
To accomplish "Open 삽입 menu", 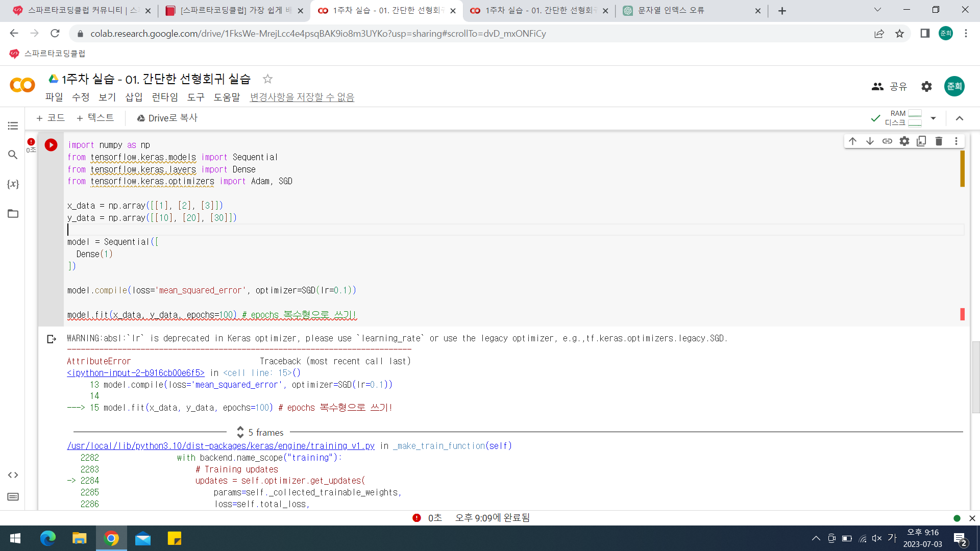I will pyautogui.click(x=134, y=97).
